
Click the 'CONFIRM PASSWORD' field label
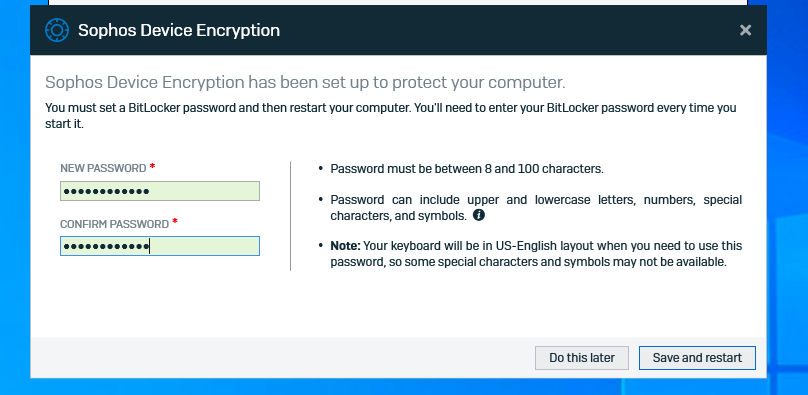pyautogui.click(x=114, y=224)
